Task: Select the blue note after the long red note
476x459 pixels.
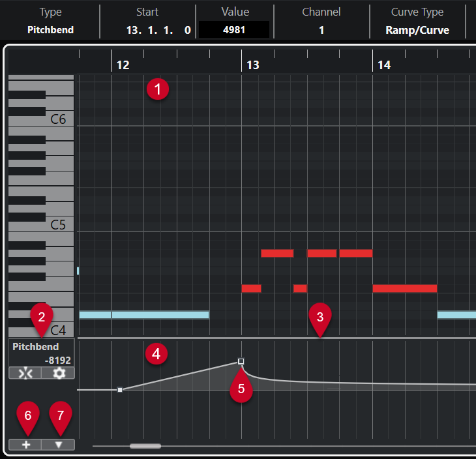Action: 456,315
